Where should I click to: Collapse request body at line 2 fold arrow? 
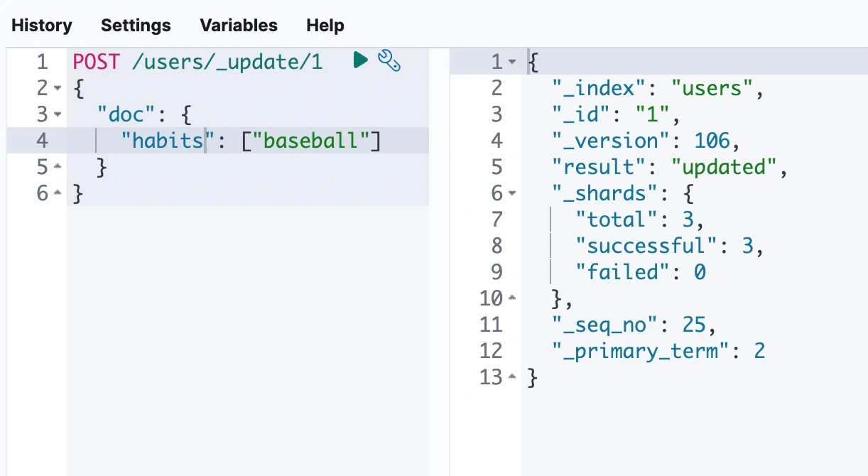58,88
